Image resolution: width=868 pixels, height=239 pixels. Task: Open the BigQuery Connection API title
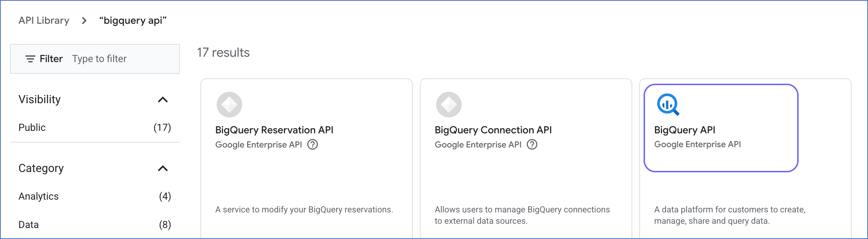click(x=493, y=130)
